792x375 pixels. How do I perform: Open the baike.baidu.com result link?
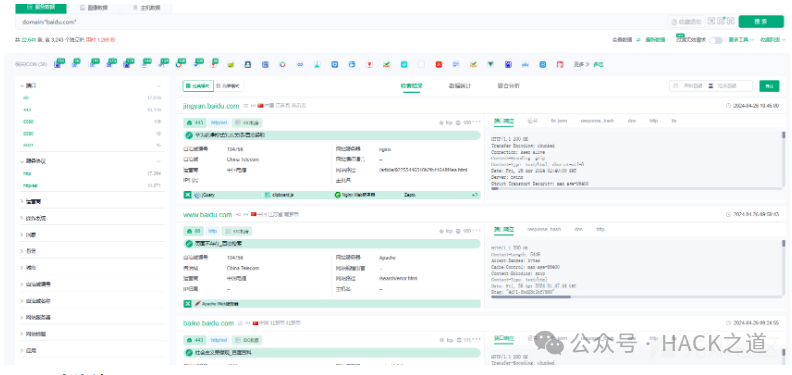point(208,323)
